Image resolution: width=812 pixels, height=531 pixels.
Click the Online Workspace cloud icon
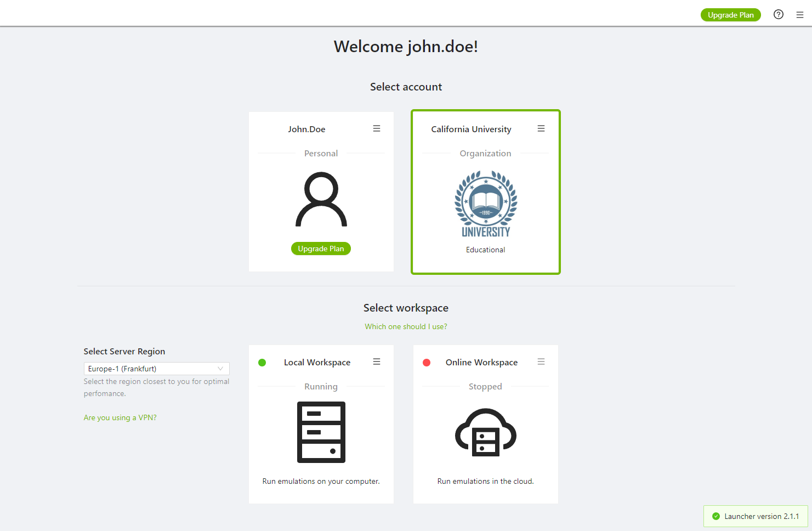coord(486,432)
